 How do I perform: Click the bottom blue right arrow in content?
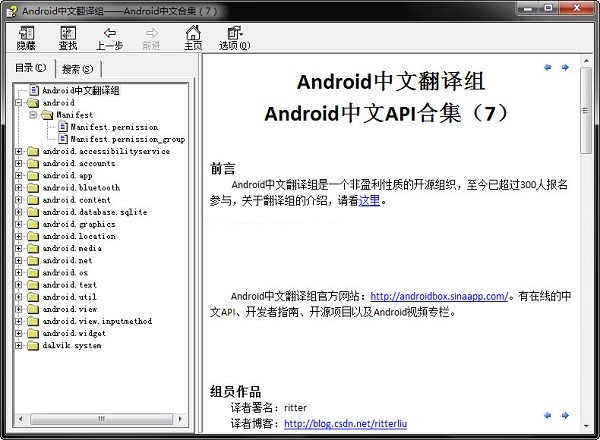pyautogui.click(x=565, y=415)
